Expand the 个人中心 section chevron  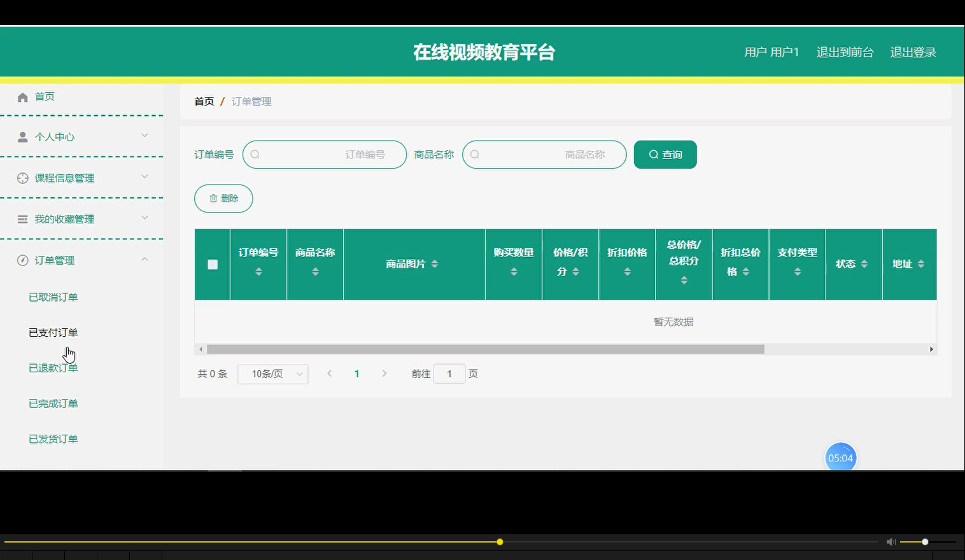pyautogui.click(x=144, y=136)
